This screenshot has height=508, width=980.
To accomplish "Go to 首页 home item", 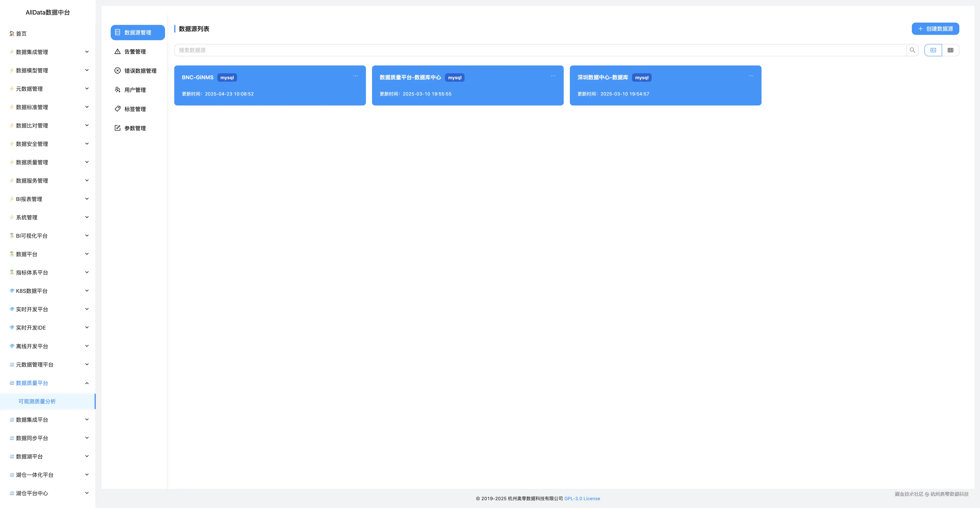I will pos(21,34).
